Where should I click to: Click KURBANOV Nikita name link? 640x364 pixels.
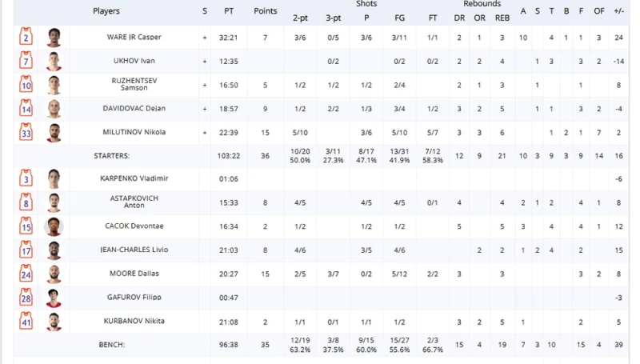(134, 321)
